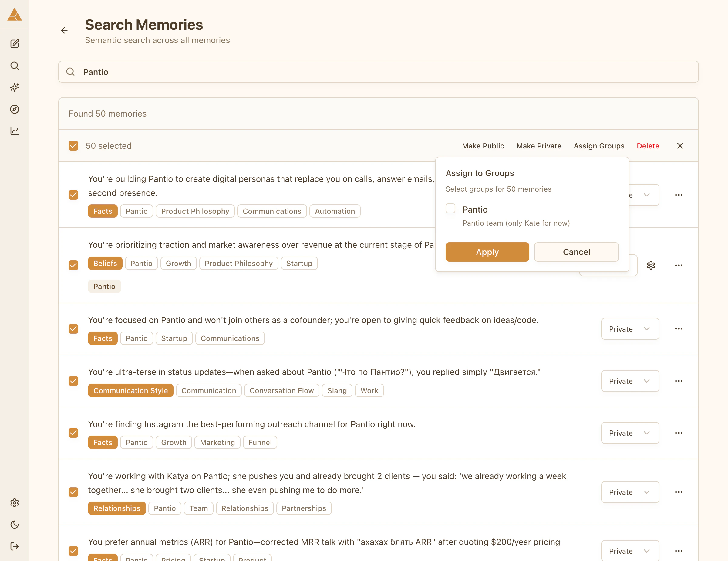The image size is (728, 561).
Task: Apply the group assignment
Action: click(x=487, y=252)
